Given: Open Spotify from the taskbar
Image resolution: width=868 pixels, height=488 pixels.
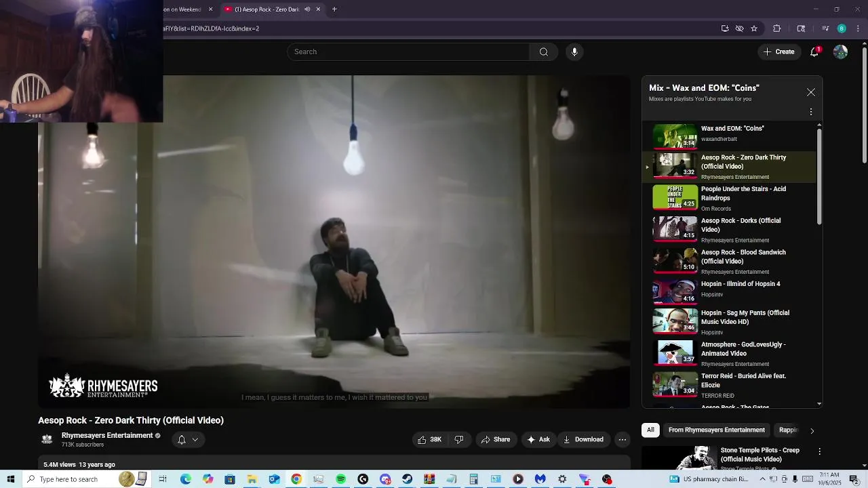Looking at the screenshot, I should 341,479.
